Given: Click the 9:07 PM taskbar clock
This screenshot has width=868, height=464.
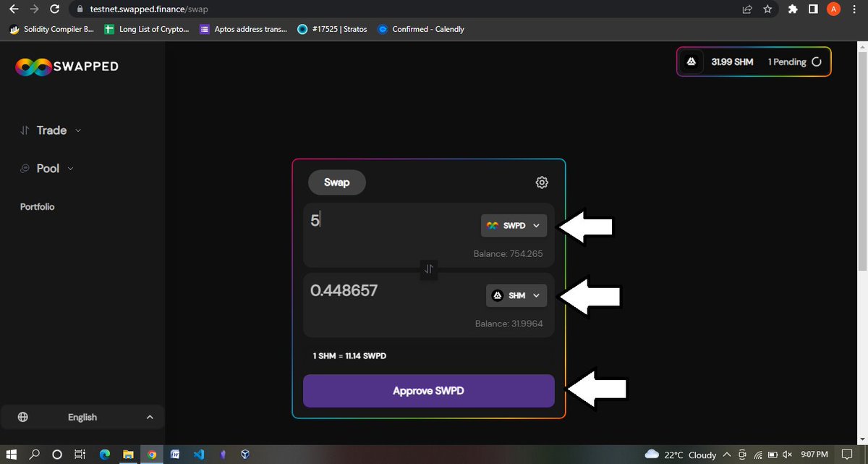Looking at the screenshot, I should (x=814, y=455).
